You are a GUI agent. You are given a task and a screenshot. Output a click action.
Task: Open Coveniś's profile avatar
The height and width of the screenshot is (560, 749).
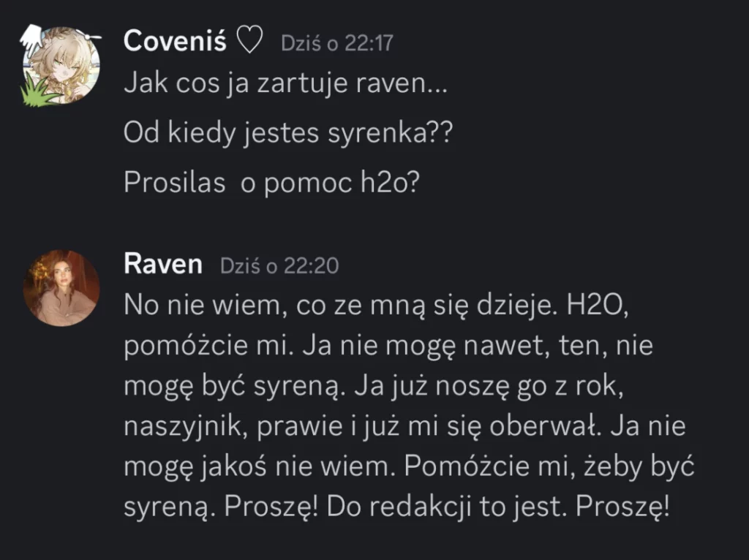61,65
